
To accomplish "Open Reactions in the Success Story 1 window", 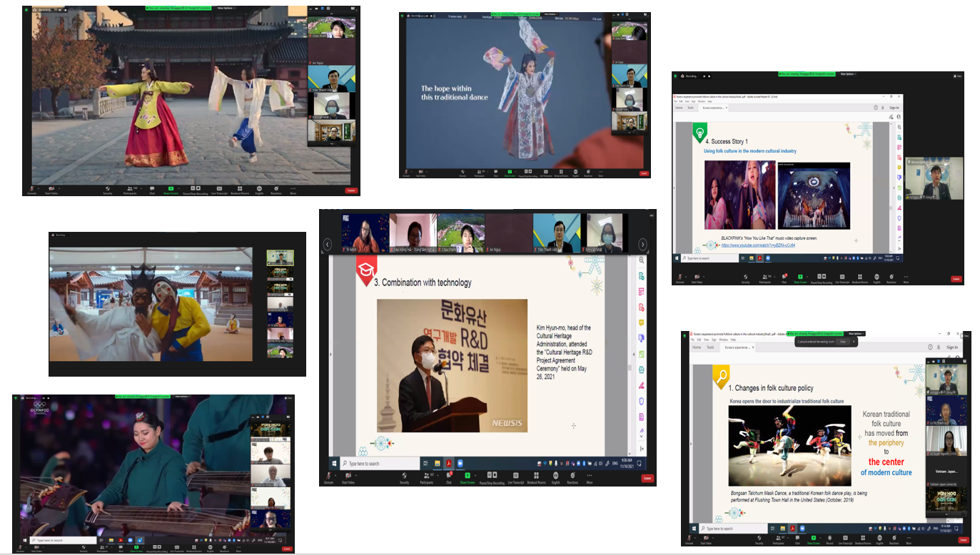I will click(x=892, y=280).
